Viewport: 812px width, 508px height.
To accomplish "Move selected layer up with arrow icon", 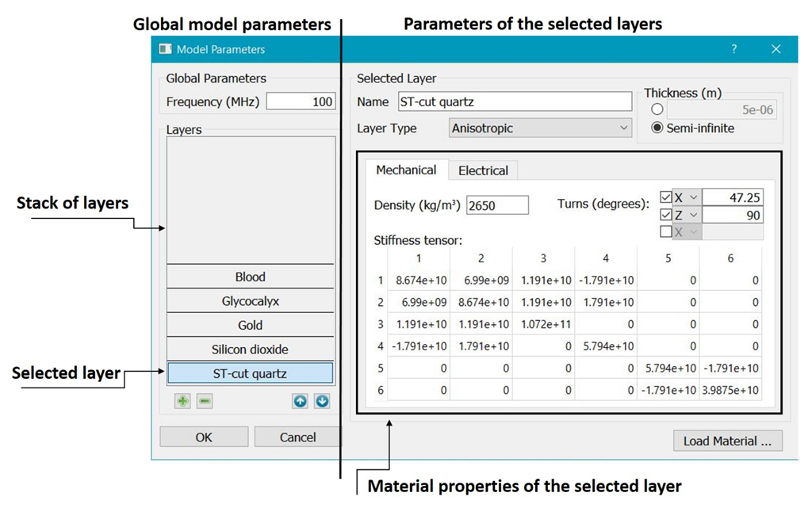I will [300, 401].
